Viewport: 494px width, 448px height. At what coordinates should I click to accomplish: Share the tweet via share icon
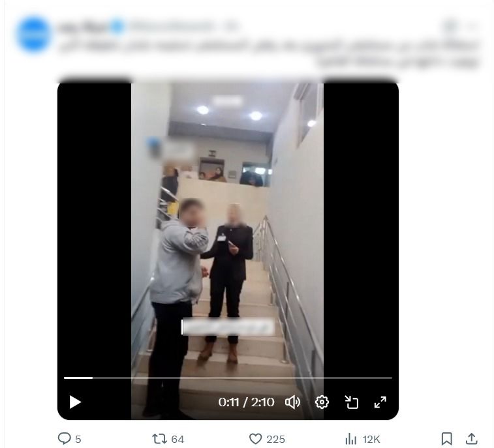pyautogui.click(x=471, y=439)
